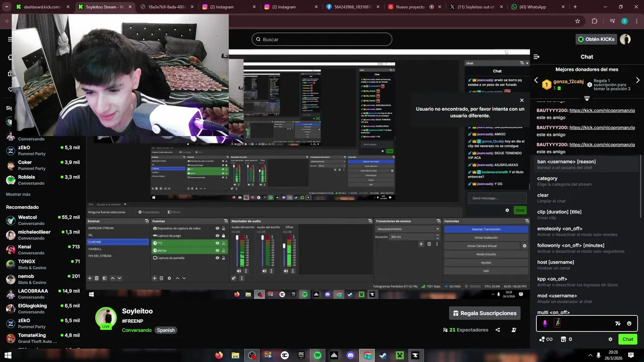Select the emoteonly <on_off> command
Screen dimensions: 644x362
(x=587, y=231)
